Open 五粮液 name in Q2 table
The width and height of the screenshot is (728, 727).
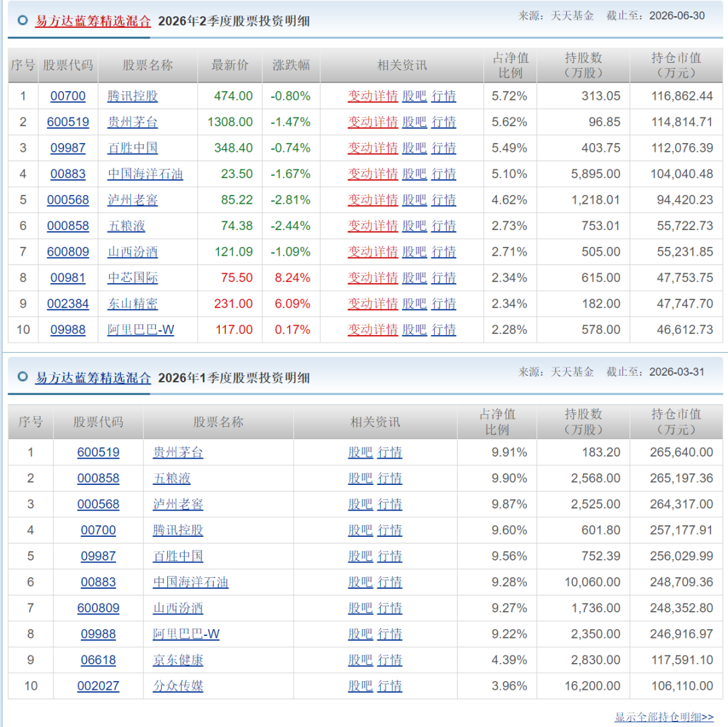(126, 226)
